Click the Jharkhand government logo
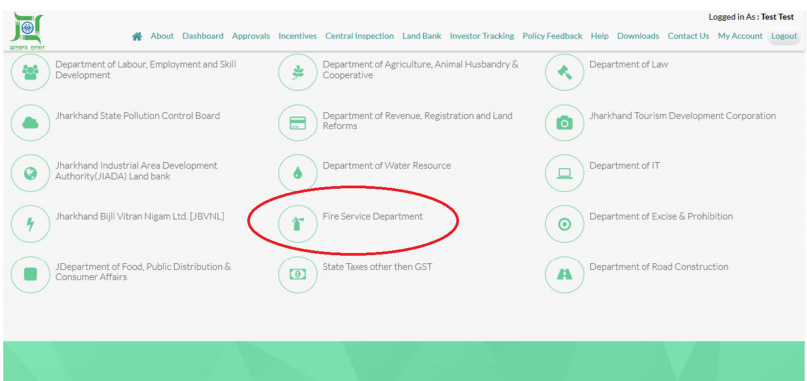The image size is (807, 381). pyautogui.click(x=27, y=31)
